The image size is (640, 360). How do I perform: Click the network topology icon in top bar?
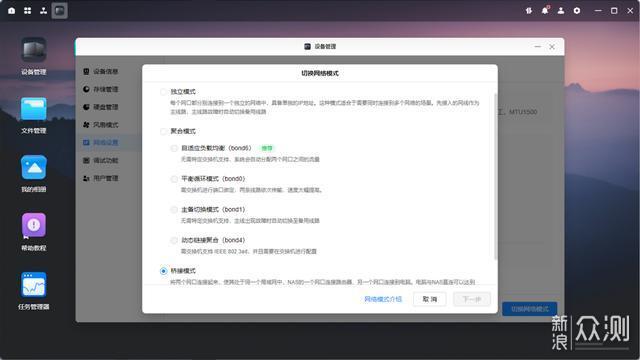point(43,11)
